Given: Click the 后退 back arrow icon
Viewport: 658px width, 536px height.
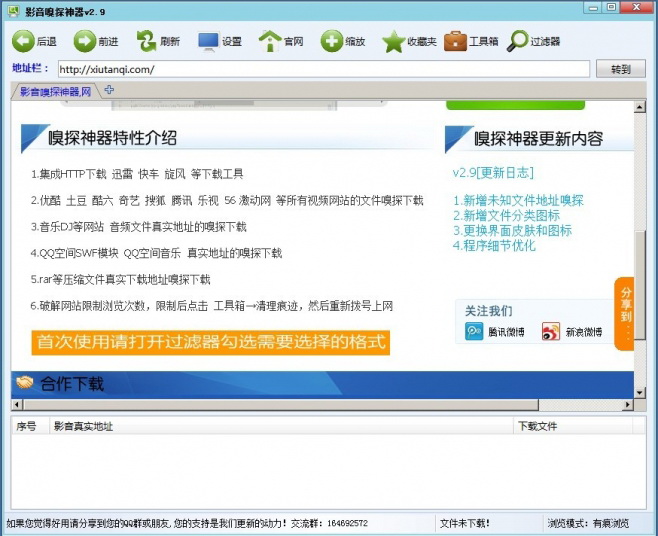Looking at the screenshot, I should (23, 41).
